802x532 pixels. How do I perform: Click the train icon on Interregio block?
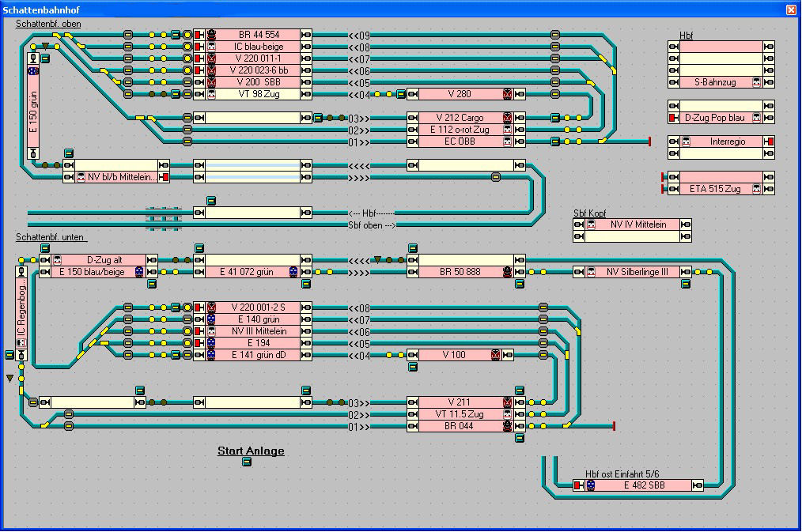(x=686, y=141)
